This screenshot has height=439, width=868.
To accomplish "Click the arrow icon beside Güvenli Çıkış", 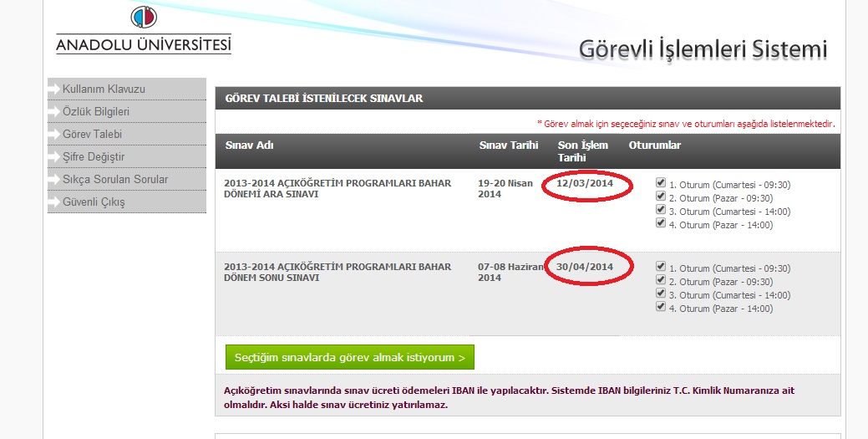I will (54, 202).
